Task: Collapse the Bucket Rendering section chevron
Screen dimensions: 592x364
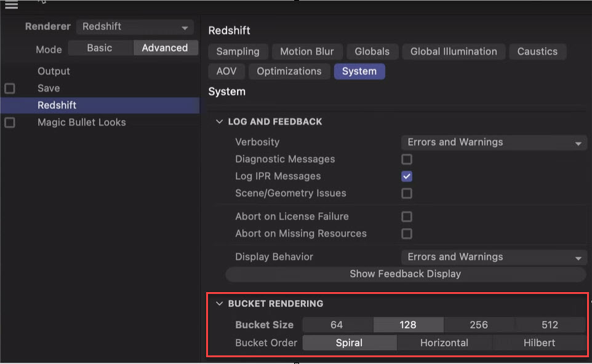Action: [x=219, y=304]
